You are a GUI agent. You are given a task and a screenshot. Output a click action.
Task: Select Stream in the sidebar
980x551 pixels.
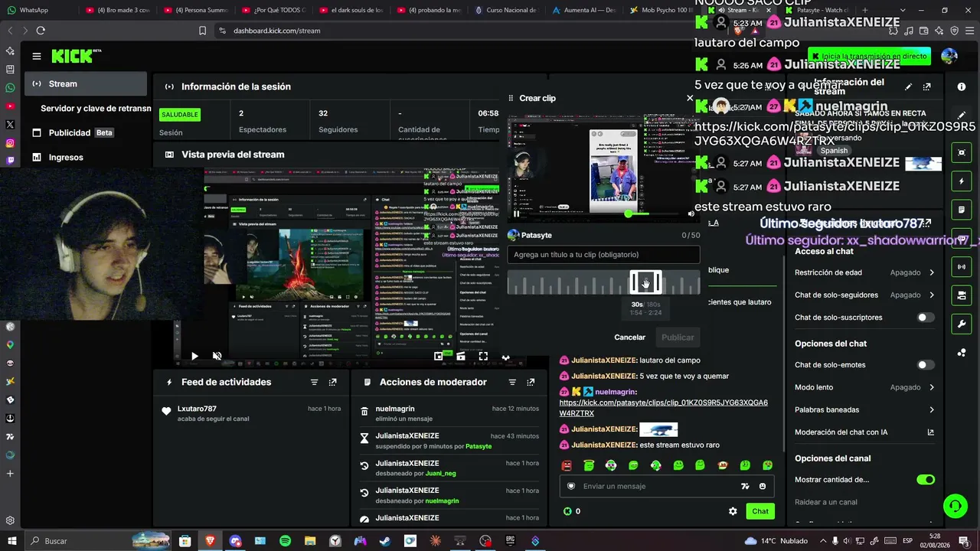(x=85, y=84)
